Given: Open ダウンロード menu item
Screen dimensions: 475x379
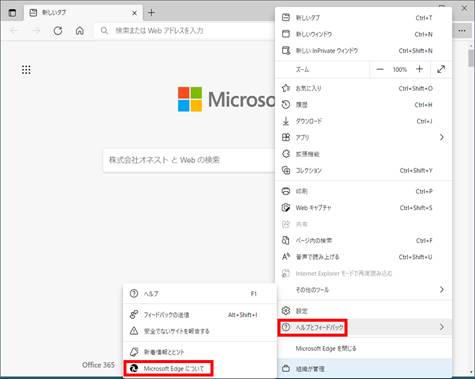Looking at the screenshot, I should tap(363, 121).
